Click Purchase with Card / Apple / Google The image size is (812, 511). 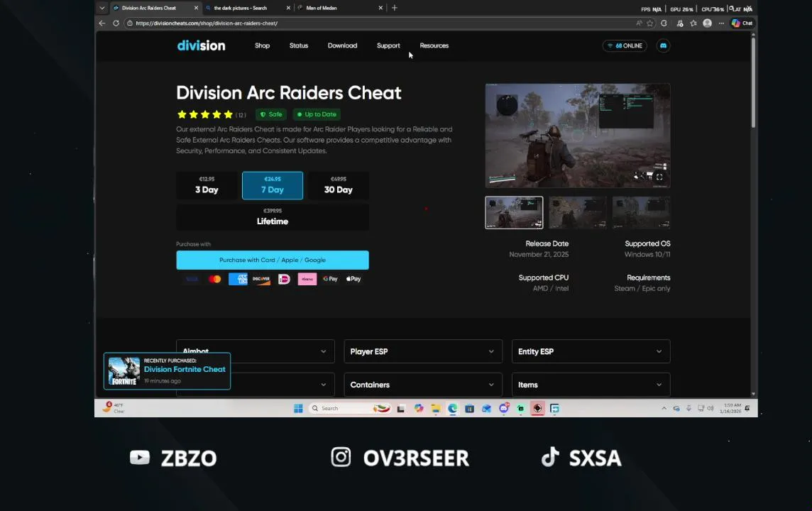tap(273, 260)
